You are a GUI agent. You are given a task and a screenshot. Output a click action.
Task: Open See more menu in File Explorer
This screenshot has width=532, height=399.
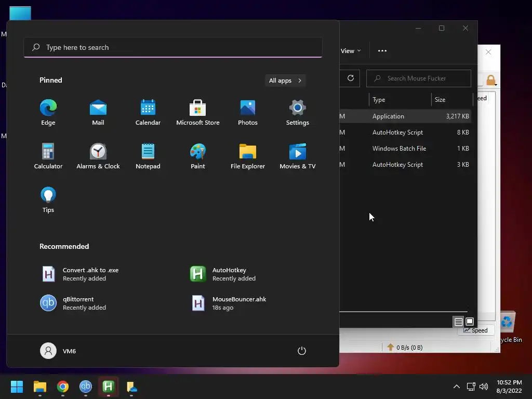[x=382, y=51]
